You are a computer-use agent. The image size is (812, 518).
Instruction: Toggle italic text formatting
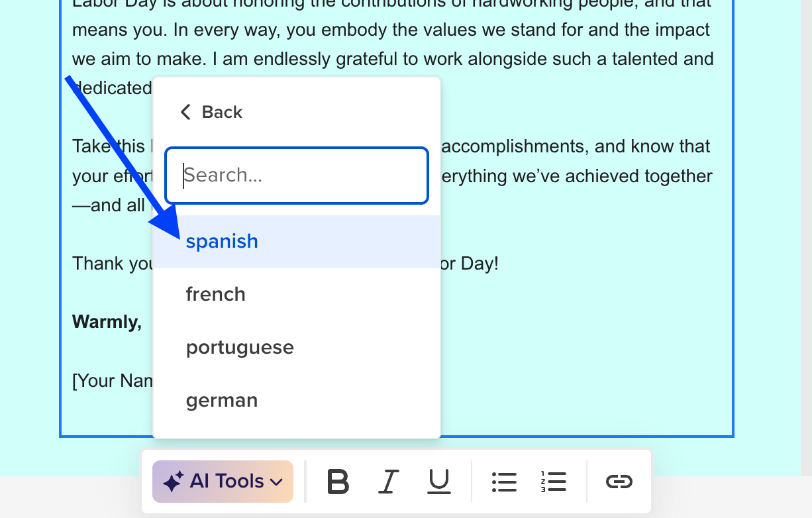tap(389, 482)
